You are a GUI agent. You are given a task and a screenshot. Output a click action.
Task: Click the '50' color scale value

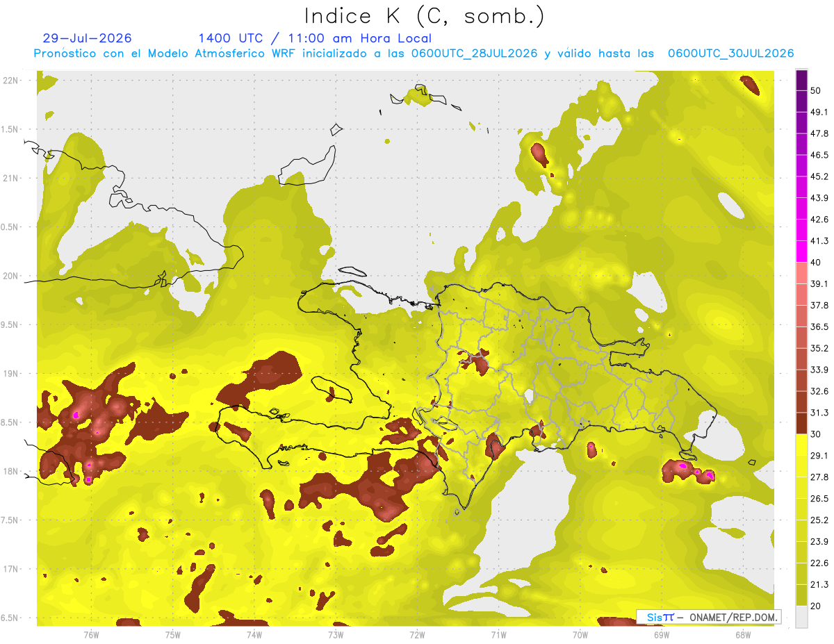(815, 91)
